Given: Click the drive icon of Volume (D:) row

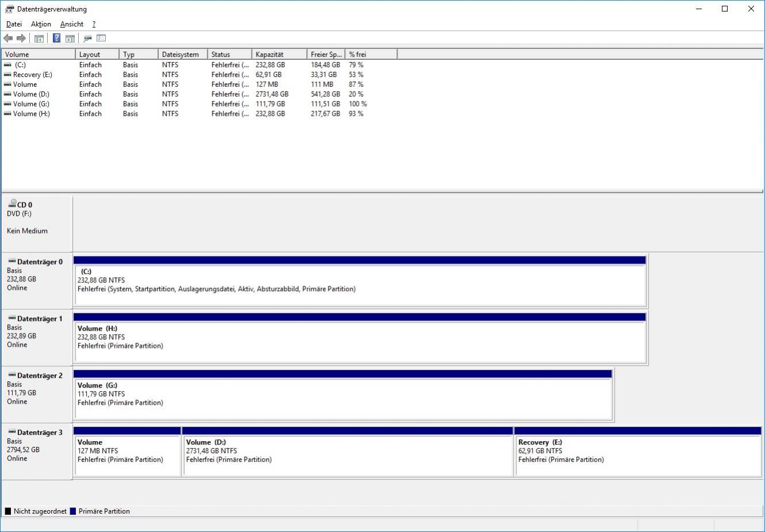Looking at the screenshot, I should [x=7, y=94].
